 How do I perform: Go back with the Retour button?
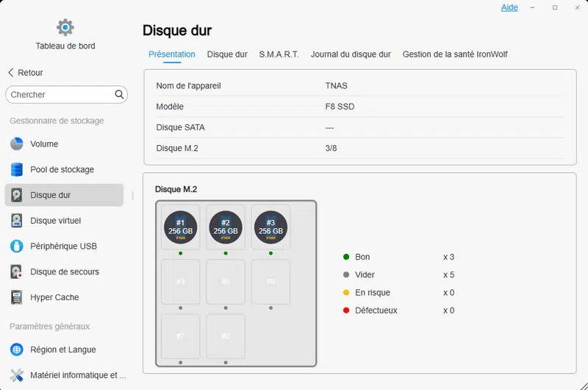(x=26, y=72)
